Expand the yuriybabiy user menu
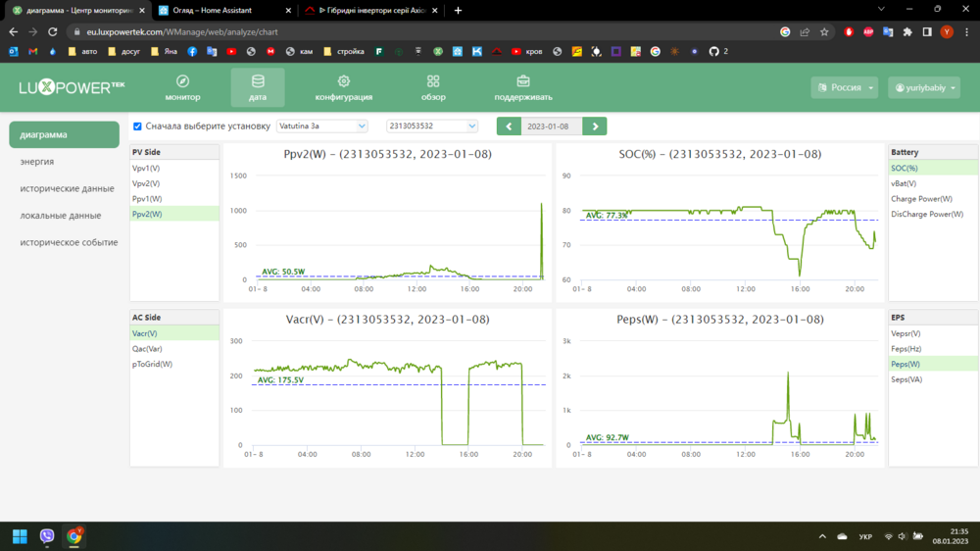 pyautogui.click(x=923, y=87)
